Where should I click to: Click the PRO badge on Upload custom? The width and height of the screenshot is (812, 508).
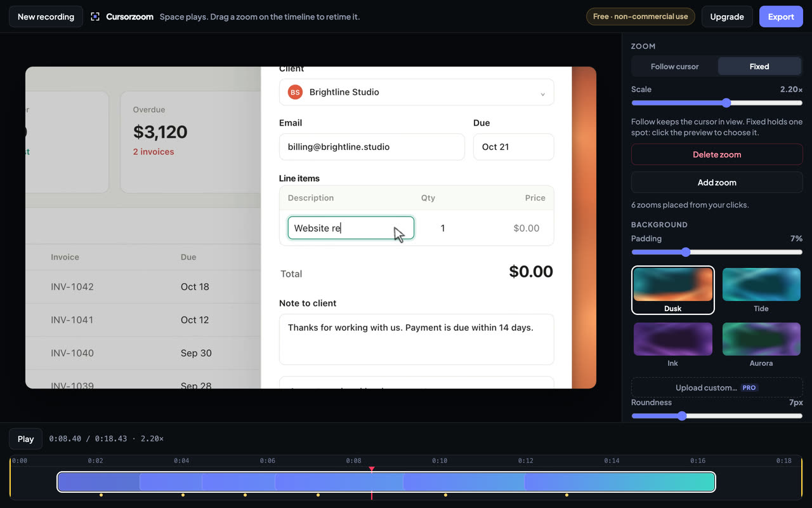749,387
